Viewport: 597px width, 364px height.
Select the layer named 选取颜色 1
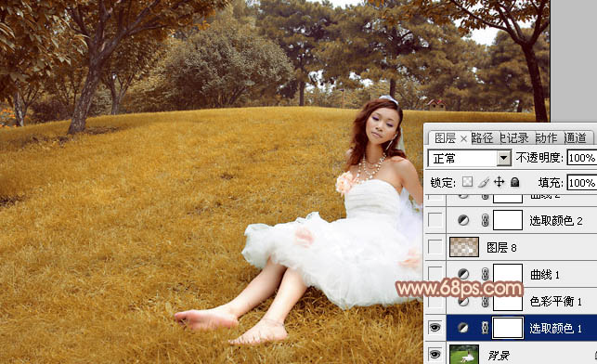coord(556,328)
